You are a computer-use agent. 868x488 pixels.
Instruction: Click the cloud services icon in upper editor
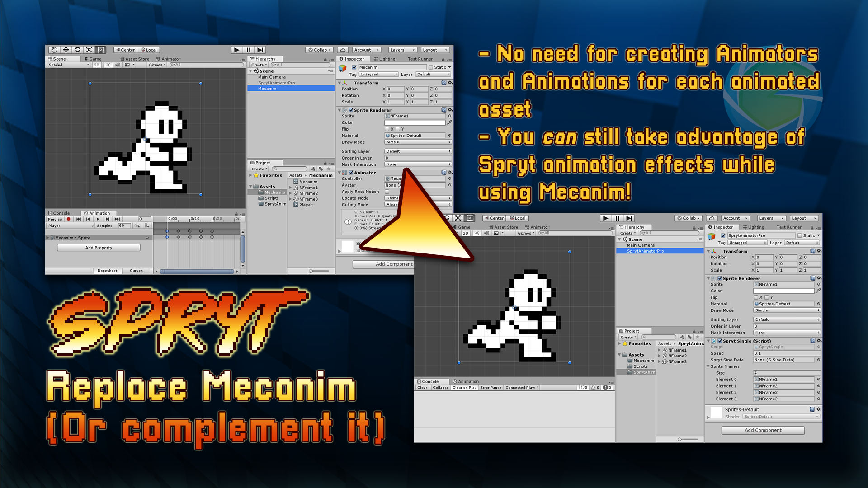(343, 50)
